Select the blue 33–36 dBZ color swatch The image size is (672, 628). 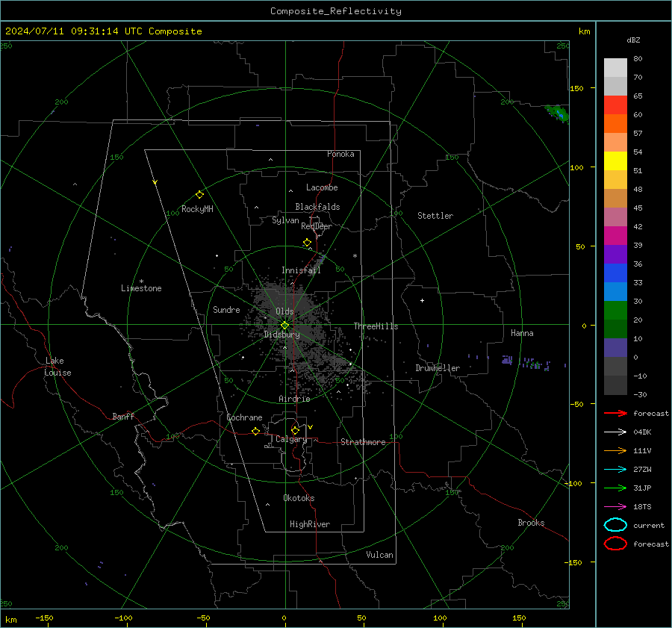615,273
